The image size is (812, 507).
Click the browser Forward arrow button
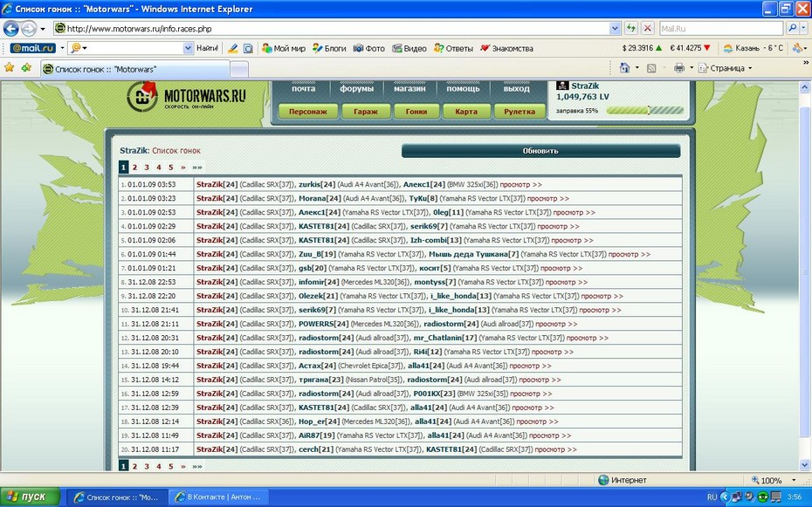pos(29,29)
